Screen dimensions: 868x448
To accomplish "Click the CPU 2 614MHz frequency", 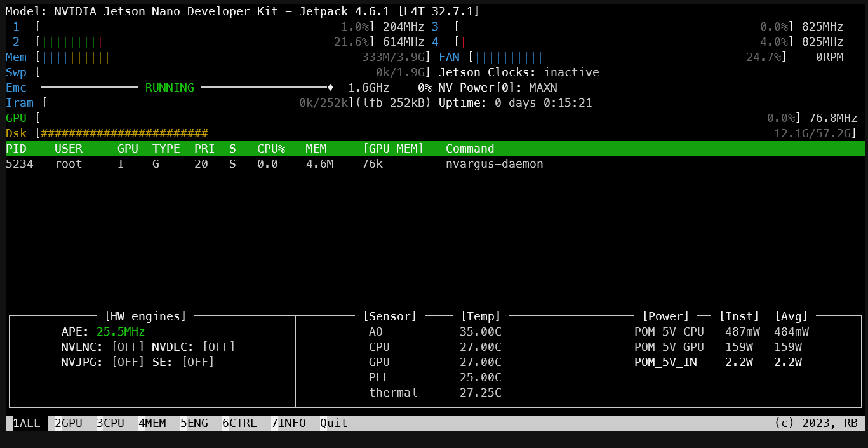I will [404, 42].
